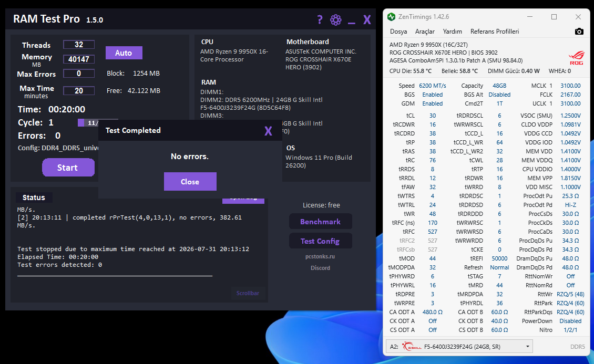This screenshot has height=364, width=594.
Task: Click the Nitro value 1/2/1
Action: (x=570, y=330)
